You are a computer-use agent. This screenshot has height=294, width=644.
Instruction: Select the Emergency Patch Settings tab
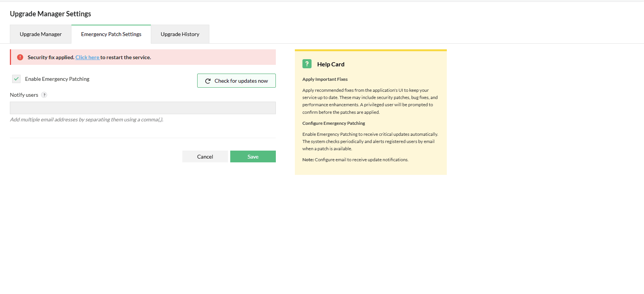(111, 34)
